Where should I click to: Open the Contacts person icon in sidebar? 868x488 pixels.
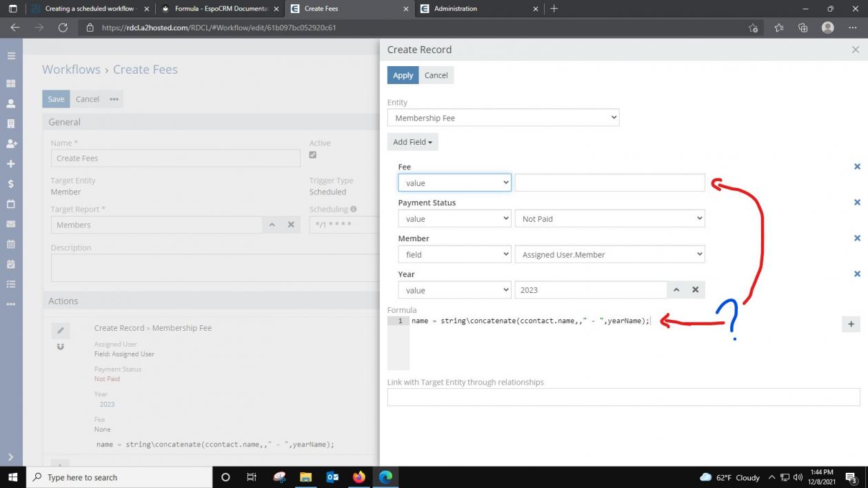tap(11, 103)
